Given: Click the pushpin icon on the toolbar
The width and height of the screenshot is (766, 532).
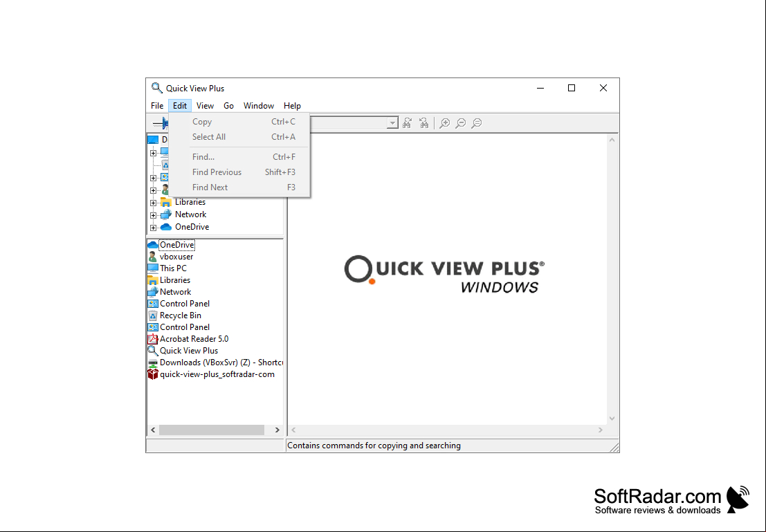Looking at the screenshot, I should (161, 123).
